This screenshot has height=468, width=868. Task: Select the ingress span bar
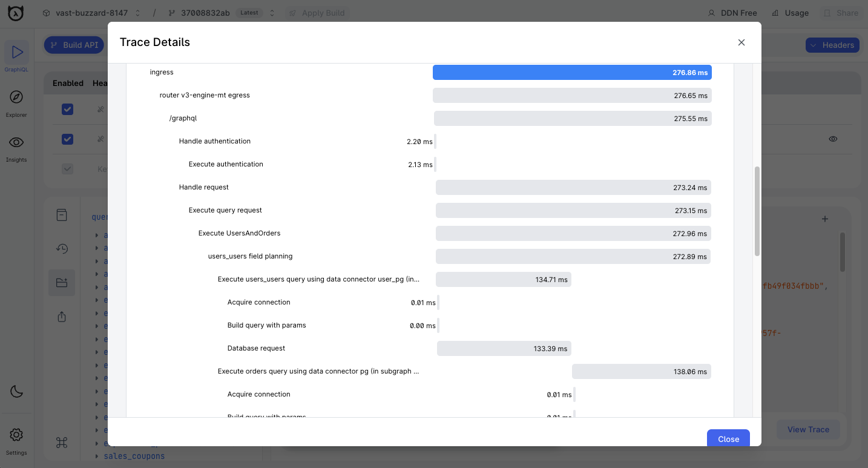(x=572, y=73)
